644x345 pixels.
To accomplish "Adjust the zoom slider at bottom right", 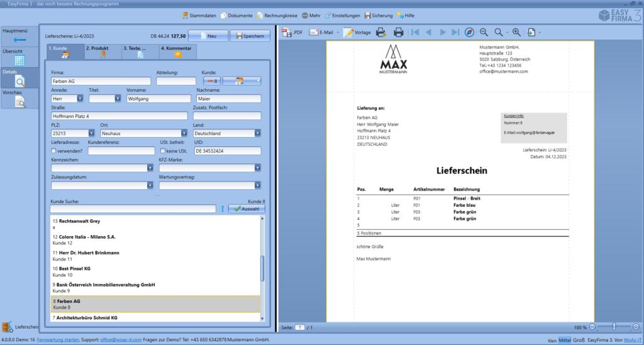I will tap(613, 327).
